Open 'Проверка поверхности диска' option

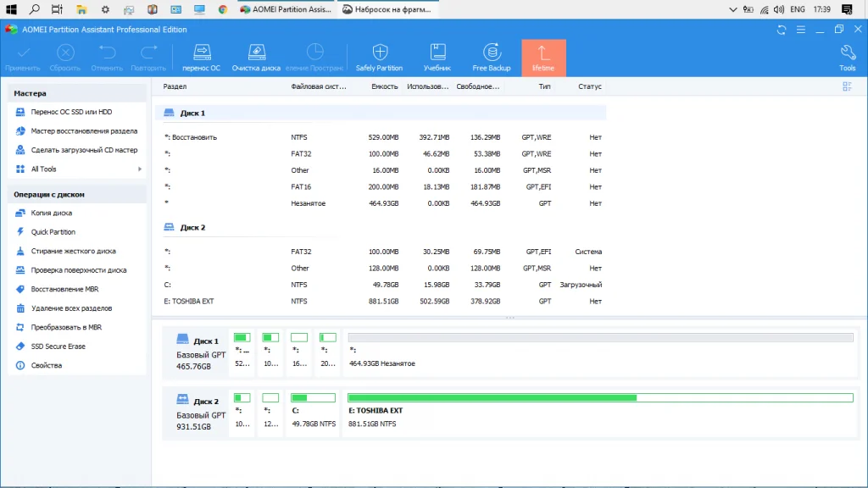pos(79,270)
